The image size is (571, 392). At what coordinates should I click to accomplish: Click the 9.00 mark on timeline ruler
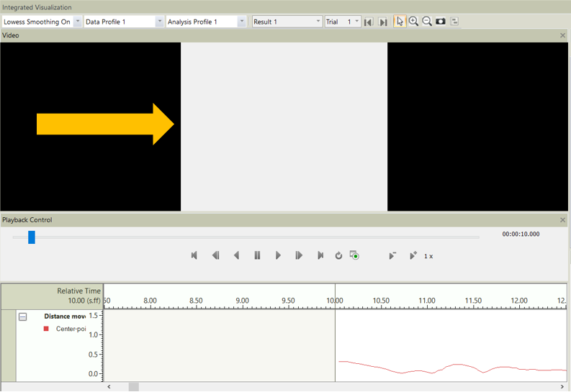(242, 301)
